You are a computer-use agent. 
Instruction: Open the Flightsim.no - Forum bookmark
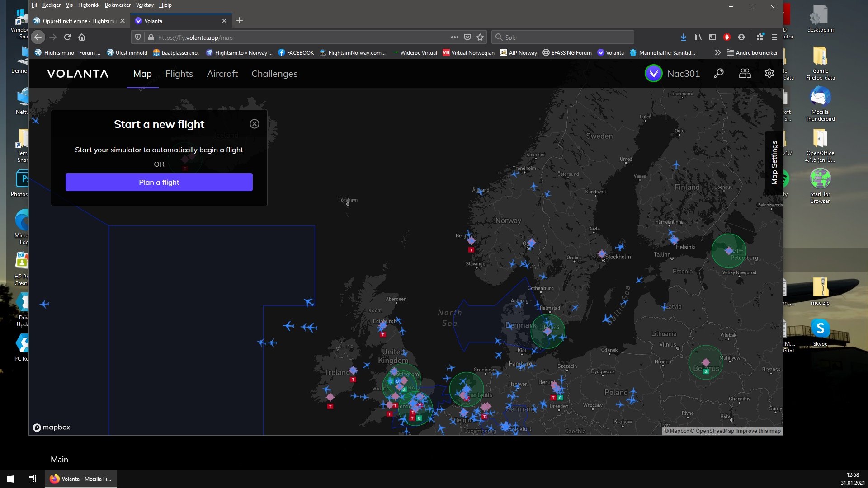[68, 52]
